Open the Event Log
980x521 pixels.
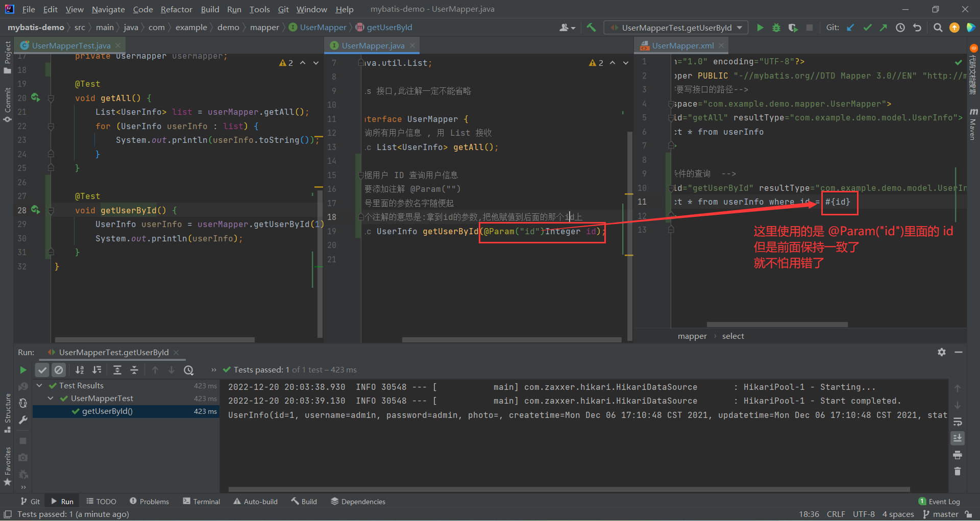tap(939, 502)
